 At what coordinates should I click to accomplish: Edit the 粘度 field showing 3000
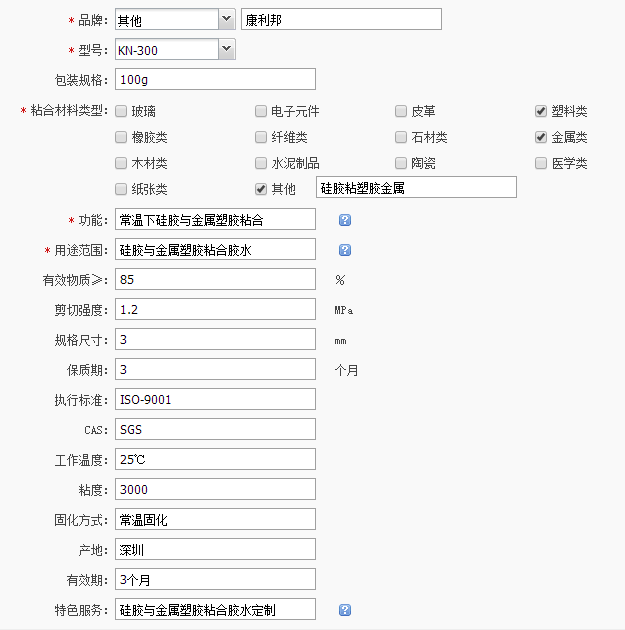click(x=215, y=489)
